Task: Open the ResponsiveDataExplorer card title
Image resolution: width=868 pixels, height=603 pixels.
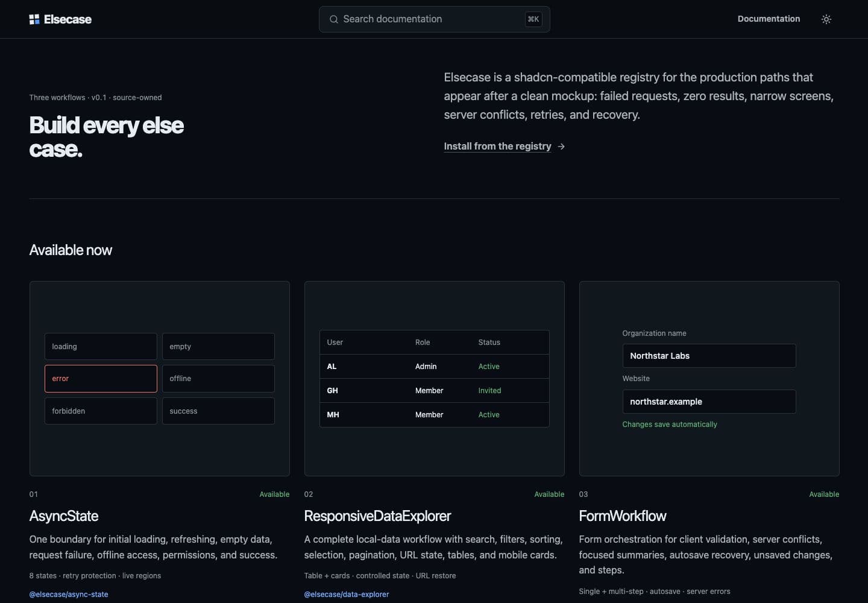Action: (x=377, y=516)
